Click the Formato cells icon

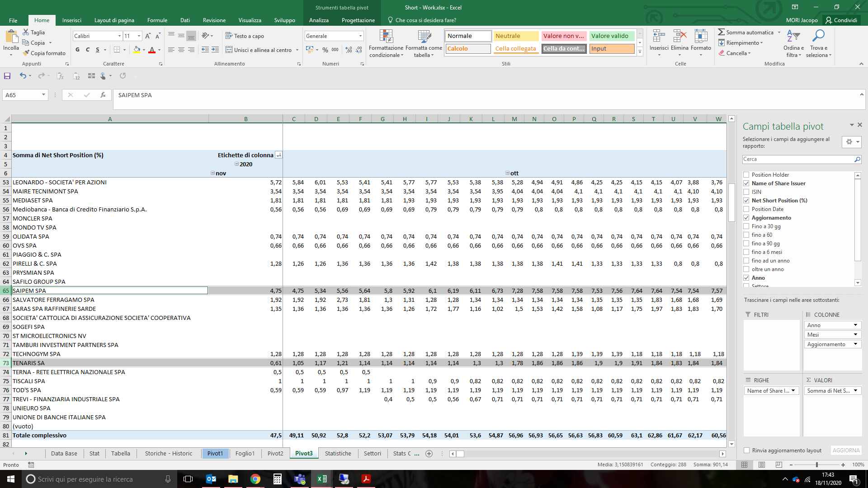click(701, 36)
